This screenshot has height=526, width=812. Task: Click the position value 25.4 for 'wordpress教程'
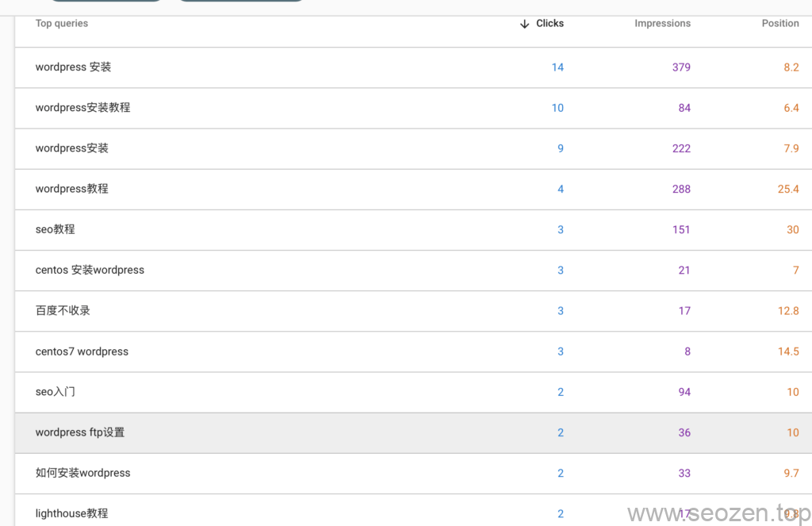coord(788,189)
